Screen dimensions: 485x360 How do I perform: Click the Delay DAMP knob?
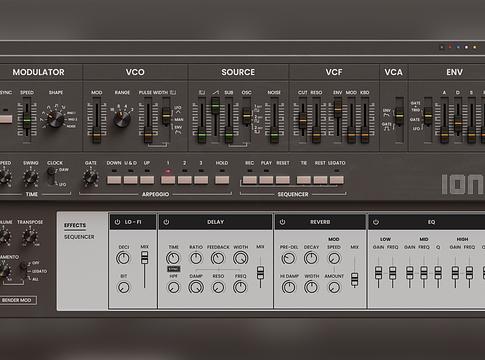[196, 287]
